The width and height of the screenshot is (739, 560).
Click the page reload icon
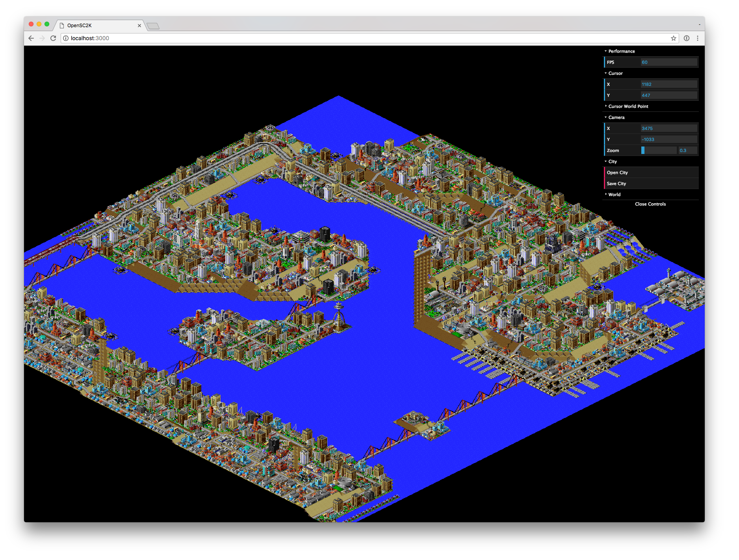54,38
